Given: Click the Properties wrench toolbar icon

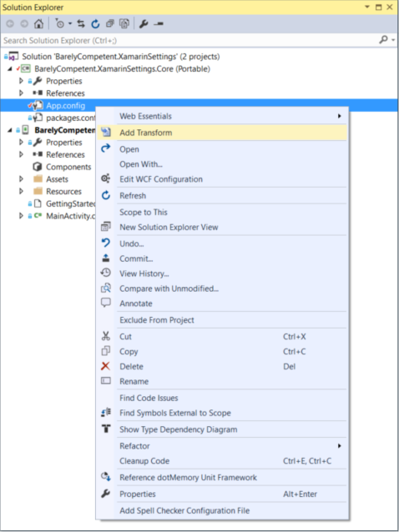Looking at the screenshot, I should point(144,24).
